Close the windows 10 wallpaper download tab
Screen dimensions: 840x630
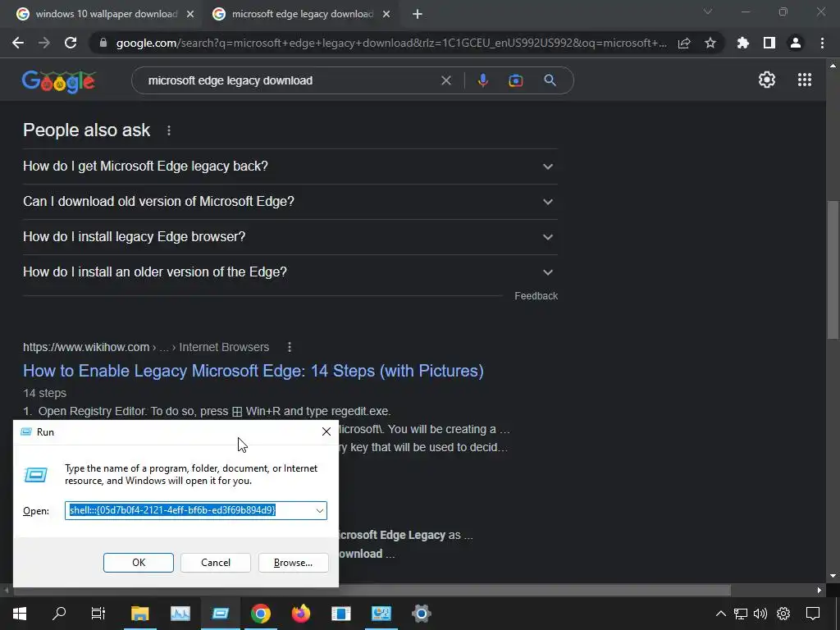(x=190, y=15)
